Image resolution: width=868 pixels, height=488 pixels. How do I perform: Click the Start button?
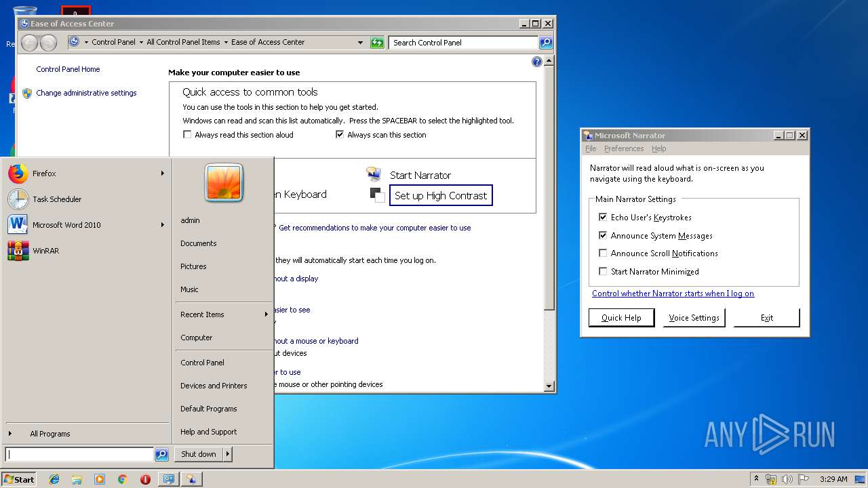pyautogui.click(x=19, y=479)
